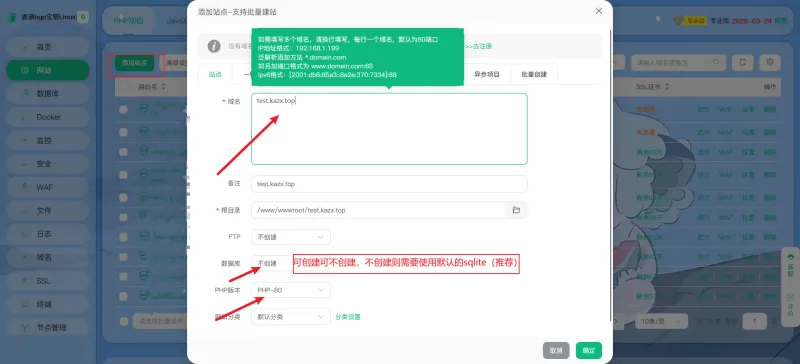Click the 确定 confirm button

(x=589, y=350)
